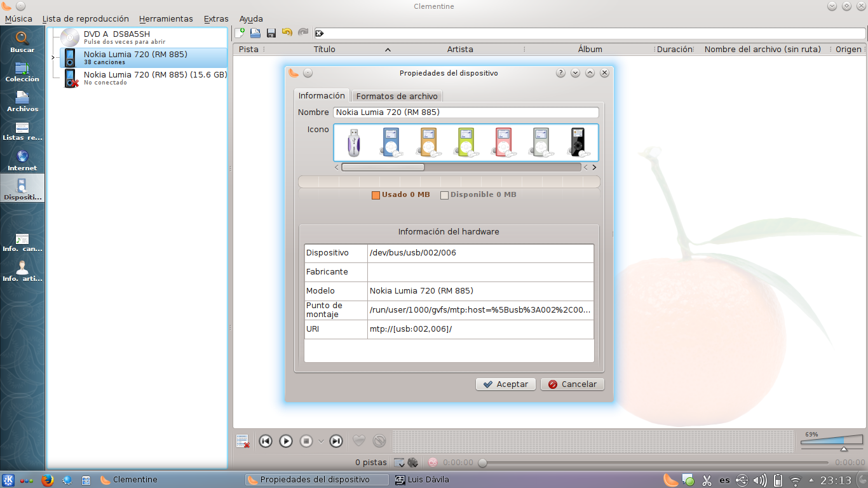Click the Cancelar button

573,384
